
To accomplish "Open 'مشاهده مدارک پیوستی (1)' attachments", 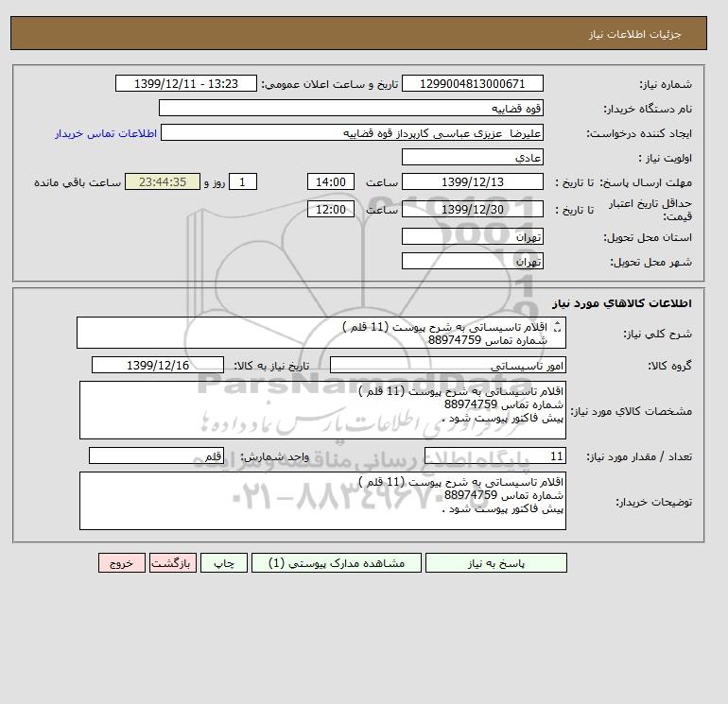I will (x=337, y=562).
